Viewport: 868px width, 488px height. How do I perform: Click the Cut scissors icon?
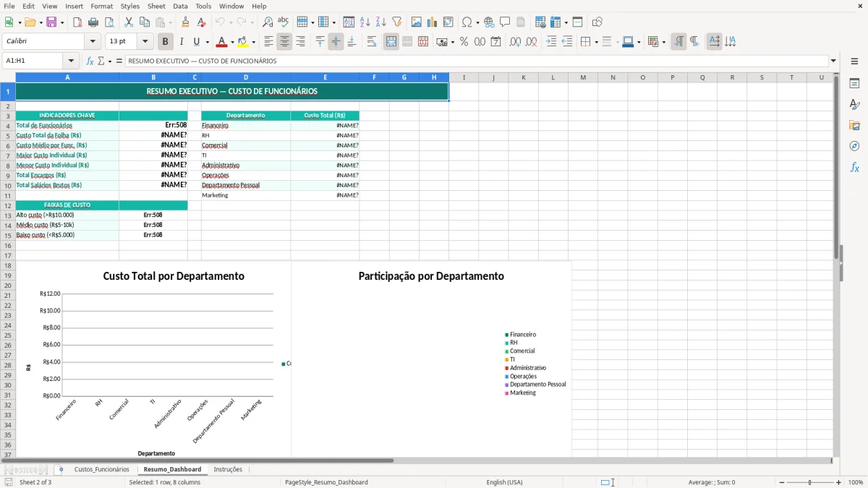coord(129,22)
